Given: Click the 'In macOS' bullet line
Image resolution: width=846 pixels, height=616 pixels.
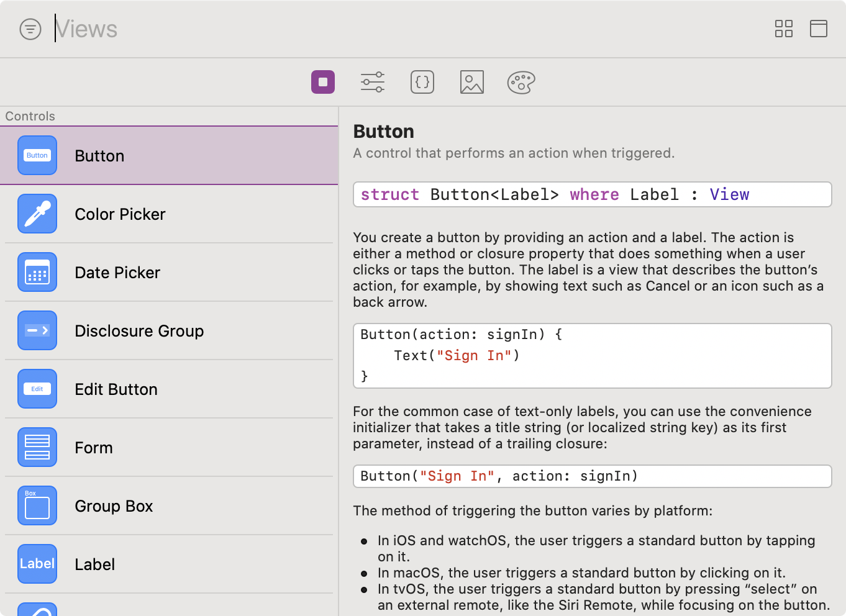Looking at the screenshot, I should pos(581,573).
